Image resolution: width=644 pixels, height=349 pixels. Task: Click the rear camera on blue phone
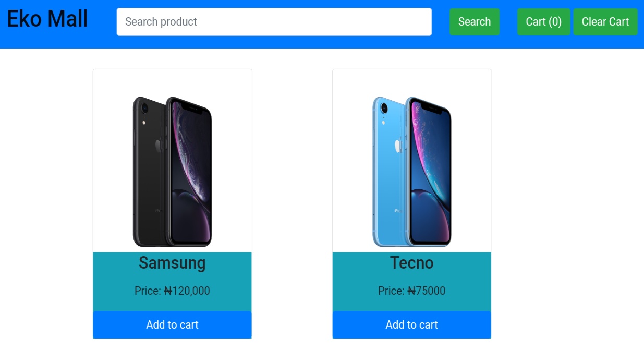pos(384,109)
